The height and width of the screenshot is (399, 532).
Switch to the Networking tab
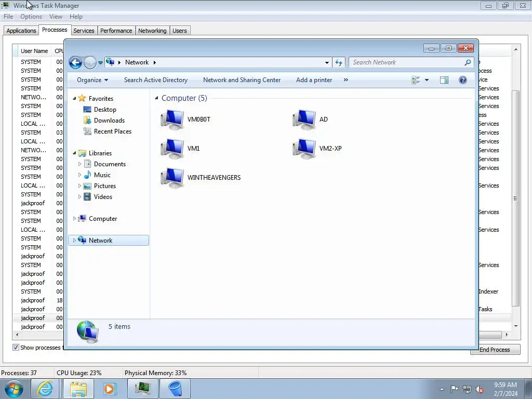pyautogui.click(x=152, y=31)
